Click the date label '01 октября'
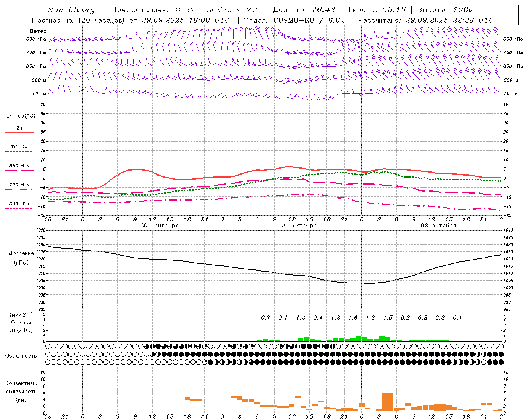 pos(299,226)
